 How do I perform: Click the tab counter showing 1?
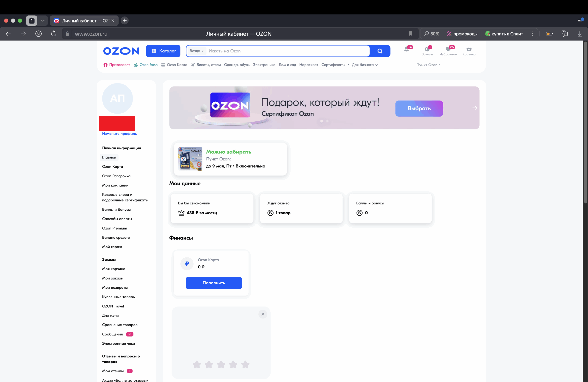click(x=32, y=21)
